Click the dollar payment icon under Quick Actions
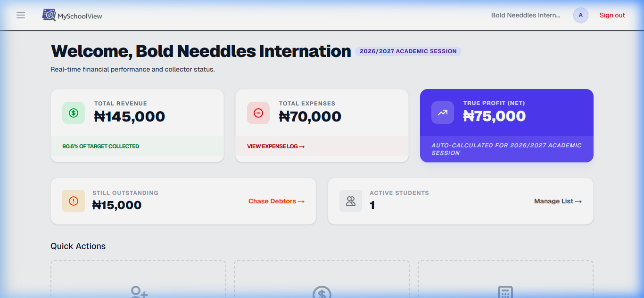The image size is (644, 298). 322,293
